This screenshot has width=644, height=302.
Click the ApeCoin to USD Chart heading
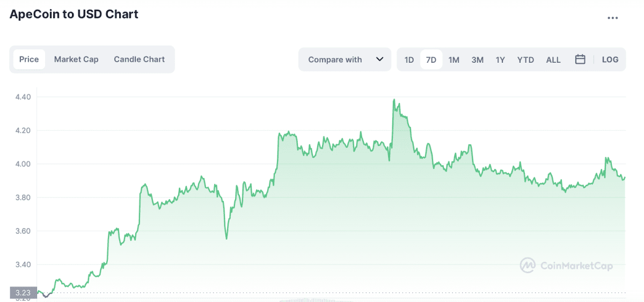[x=74, y=14]
